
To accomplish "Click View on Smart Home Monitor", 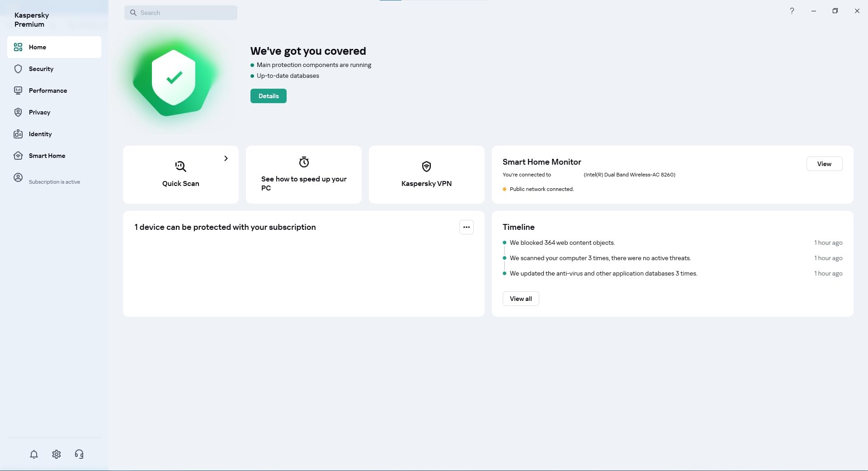I will 825,164.
